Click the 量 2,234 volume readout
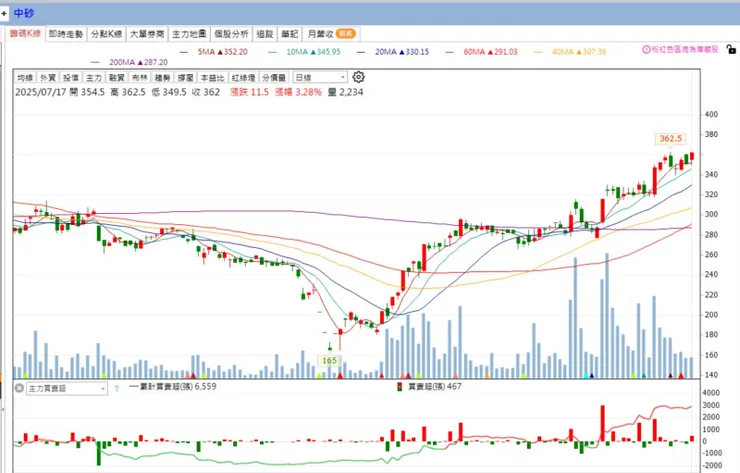 pyautogui.click(x=345, y=92)
